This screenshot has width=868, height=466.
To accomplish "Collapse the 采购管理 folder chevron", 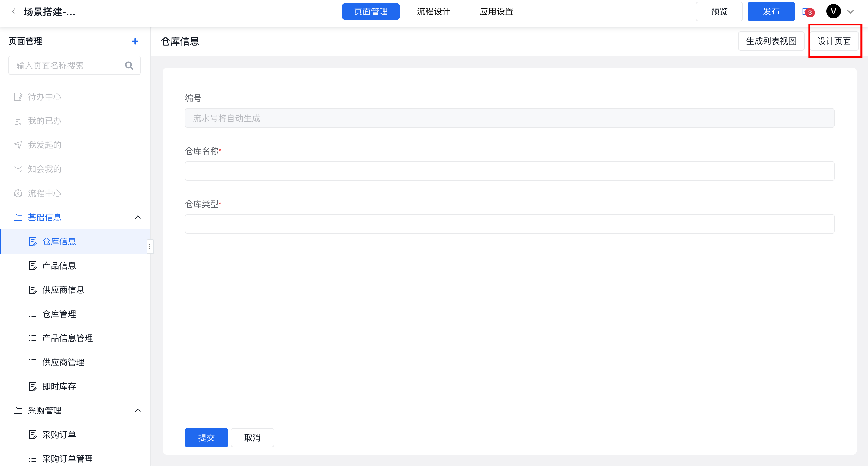I will pos(137,410).
